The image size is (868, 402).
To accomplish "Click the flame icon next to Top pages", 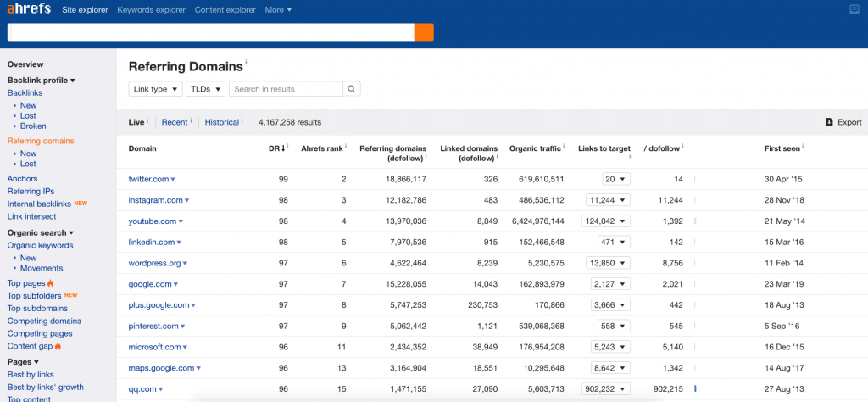I will (50, 283).
